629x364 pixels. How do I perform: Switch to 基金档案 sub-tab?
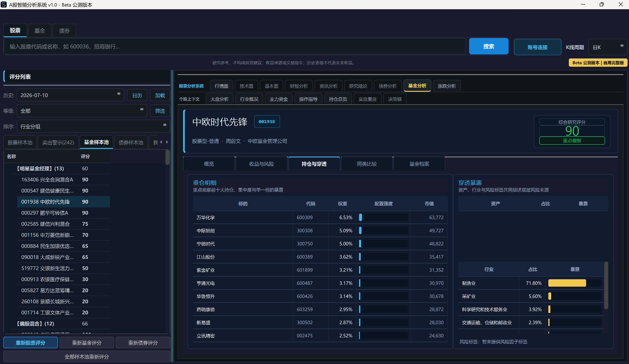419,164
